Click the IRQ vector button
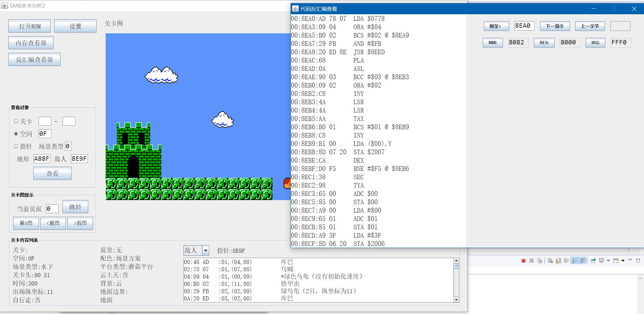This screenshot has height=314, width=644. [x=596, y=43]
